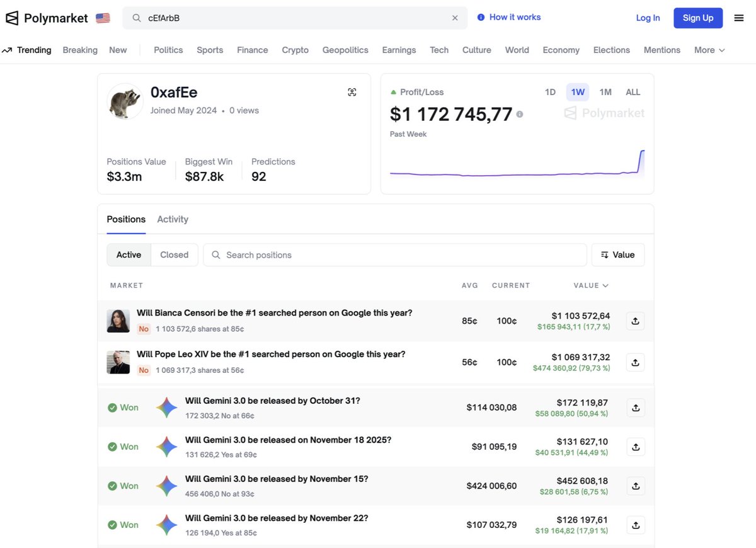Click Won checkmark on November 15 row

click(112, 486)
